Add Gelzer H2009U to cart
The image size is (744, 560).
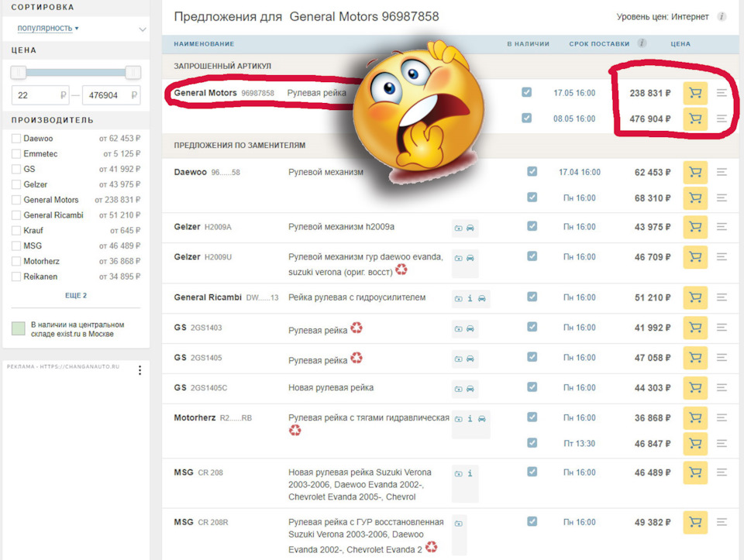click(695, 257)
